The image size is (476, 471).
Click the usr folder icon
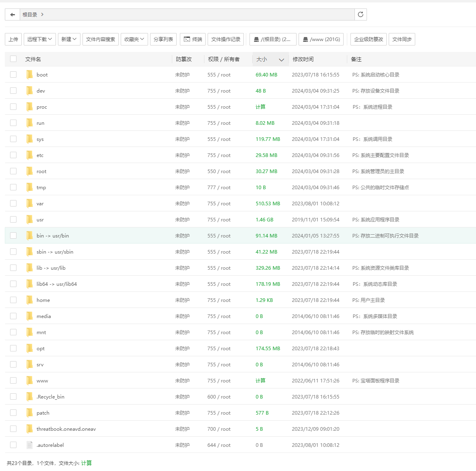point(29,219)
